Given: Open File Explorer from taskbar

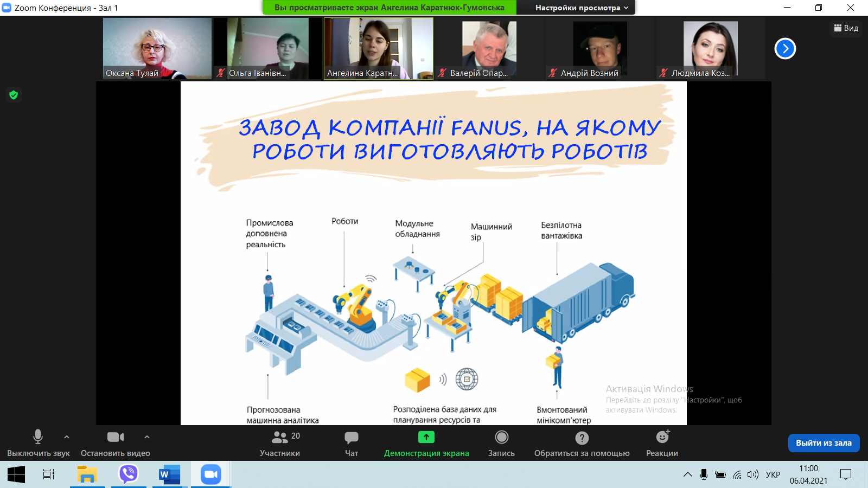Looking at the screenshot, I should click(87, 475).
